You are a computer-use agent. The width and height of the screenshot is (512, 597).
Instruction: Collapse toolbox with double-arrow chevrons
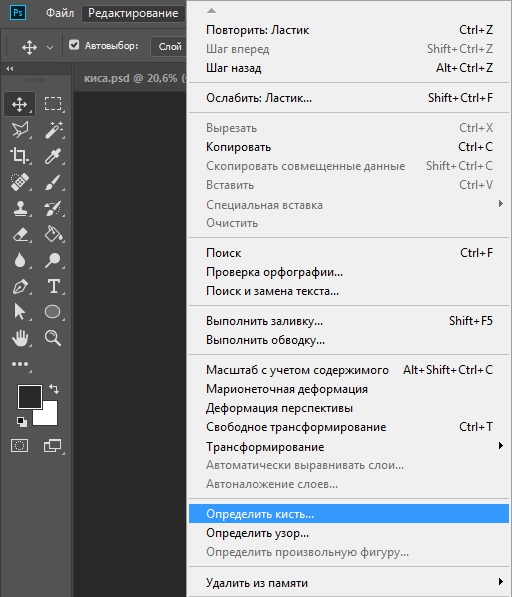click(10, 69)
